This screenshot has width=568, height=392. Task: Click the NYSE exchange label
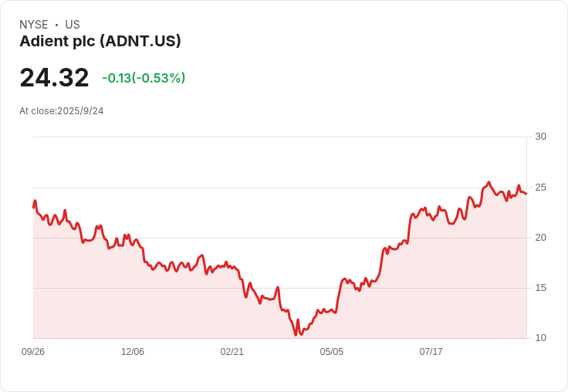coord(34,25)
